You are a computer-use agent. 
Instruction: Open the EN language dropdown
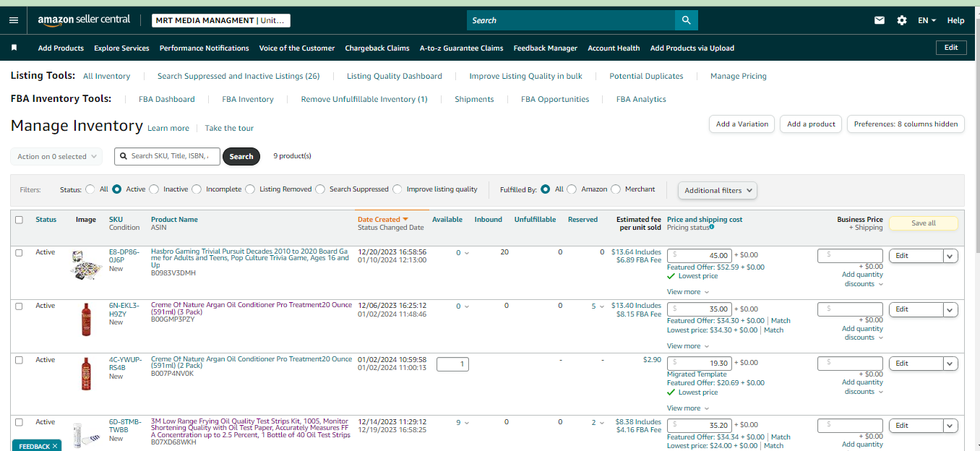point(927,20)
